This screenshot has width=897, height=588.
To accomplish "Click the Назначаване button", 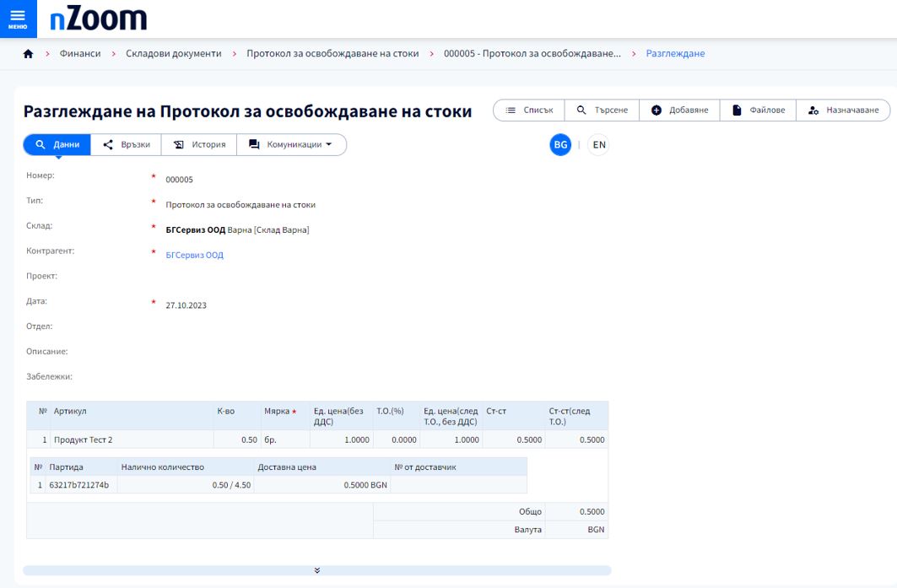I will click(843, 110).
